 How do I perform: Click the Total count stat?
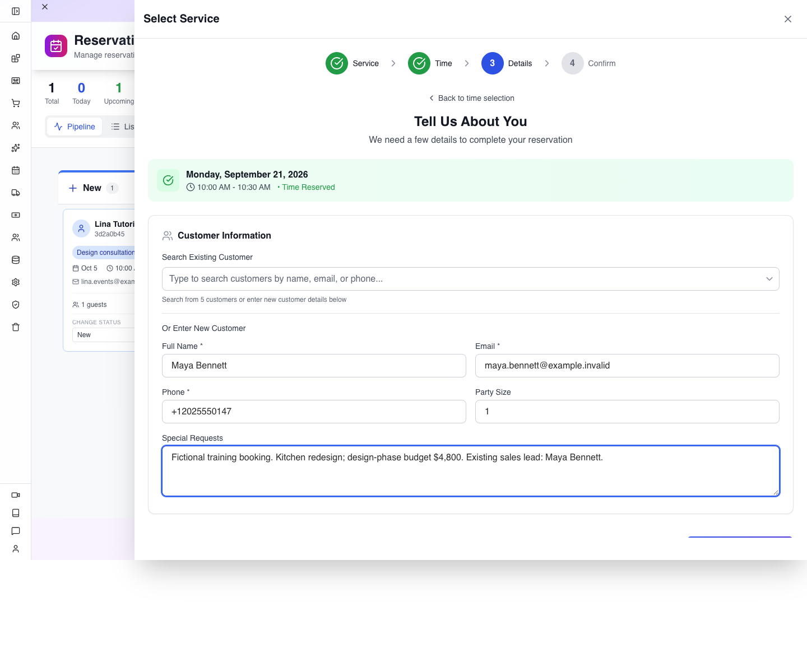click(52, 93)
